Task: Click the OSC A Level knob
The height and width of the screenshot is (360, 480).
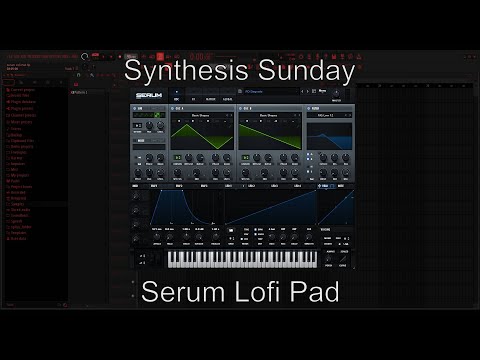Action: pyautogui.click(x=227, y=173)
